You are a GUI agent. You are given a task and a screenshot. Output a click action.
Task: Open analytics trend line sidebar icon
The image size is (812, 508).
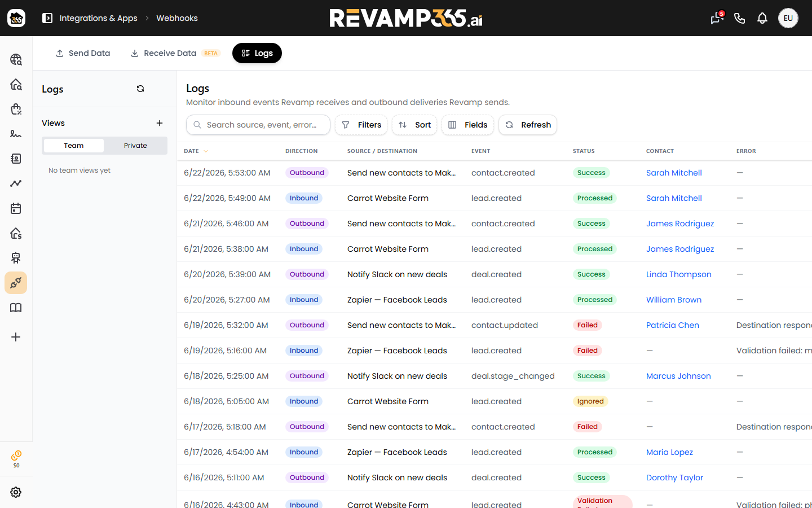(x=16, y=183)
